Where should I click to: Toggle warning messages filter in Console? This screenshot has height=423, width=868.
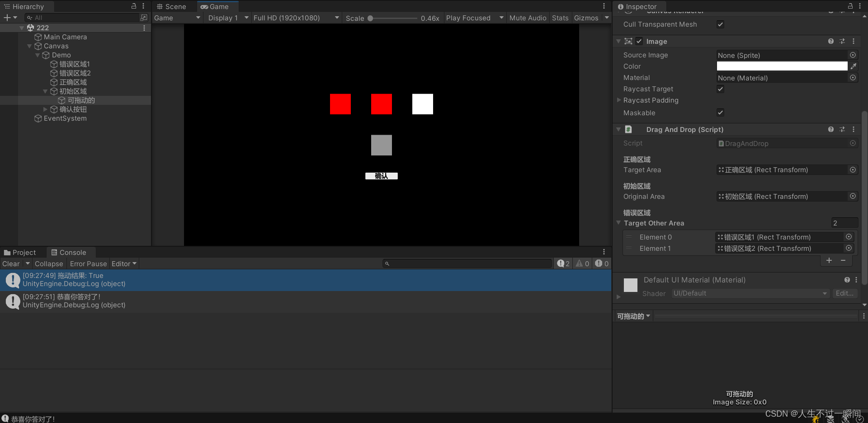tap(582, 263)
